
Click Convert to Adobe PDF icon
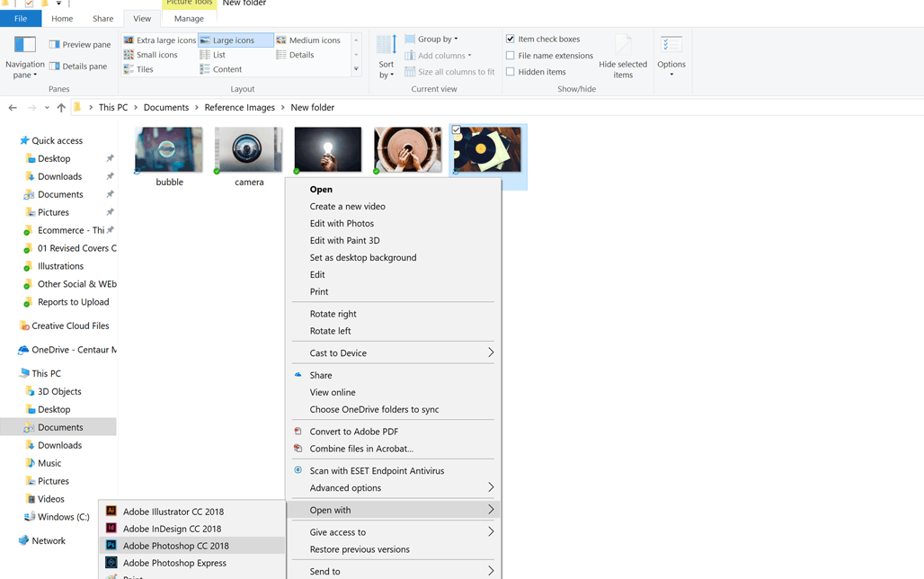click(x=298, y=432)
